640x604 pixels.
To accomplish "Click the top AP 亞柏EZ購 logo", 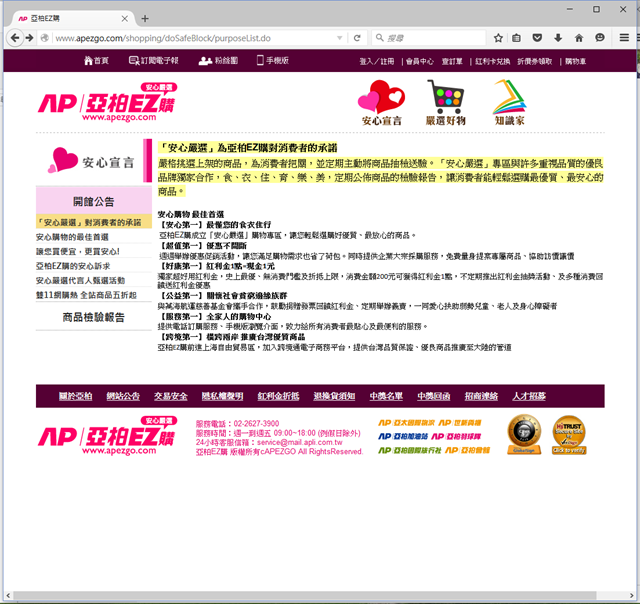I will coord(107,102).
